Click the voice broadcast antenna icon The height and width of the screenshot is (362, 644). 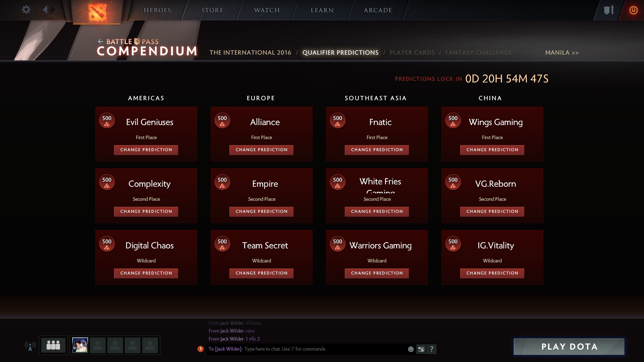tap(30, 346)
